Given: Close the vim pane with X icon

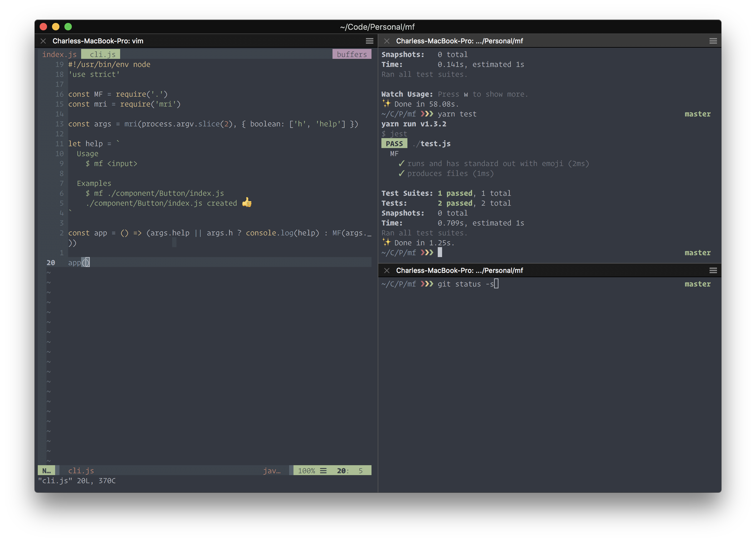Looking at the screenshot, I should coord(43,41).
